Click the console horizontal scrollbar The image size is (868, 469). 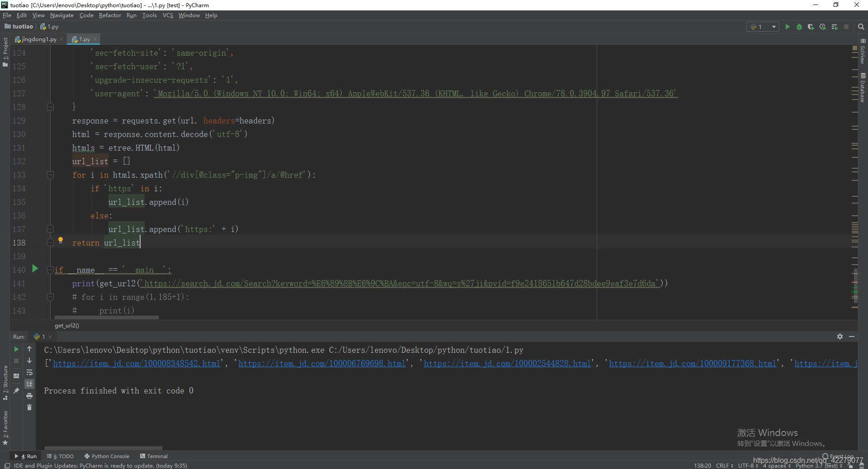tap(103, 448)
